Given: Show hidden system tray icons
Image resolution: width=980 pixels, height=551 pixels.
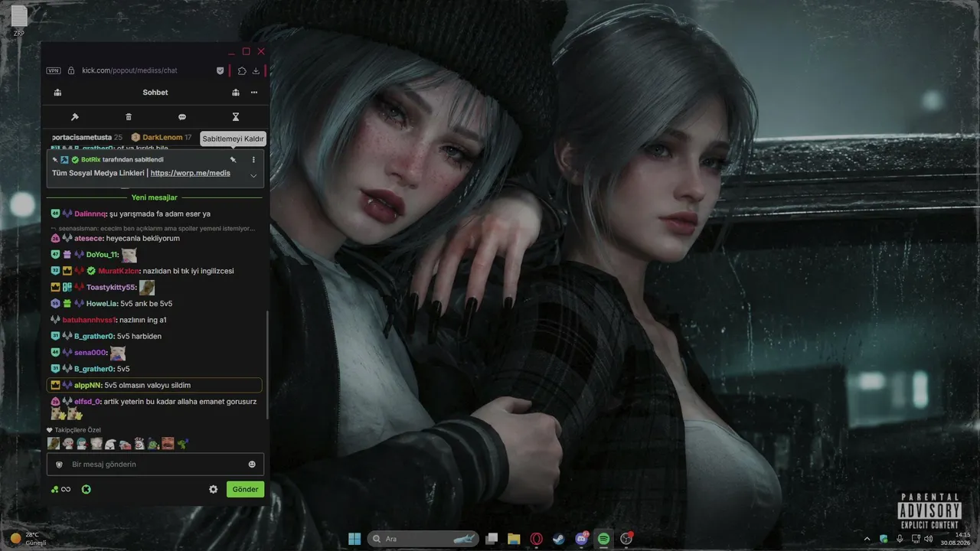Looking at the screenshot, I should tap(867, 539).
